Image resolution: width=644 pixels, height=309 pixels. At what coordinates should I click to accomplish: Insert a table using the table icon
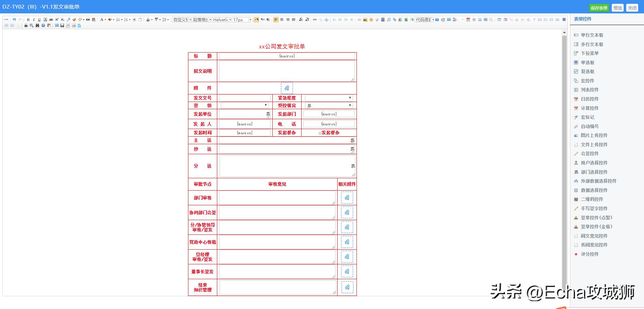pyautogui.click(x=499, y=20)
